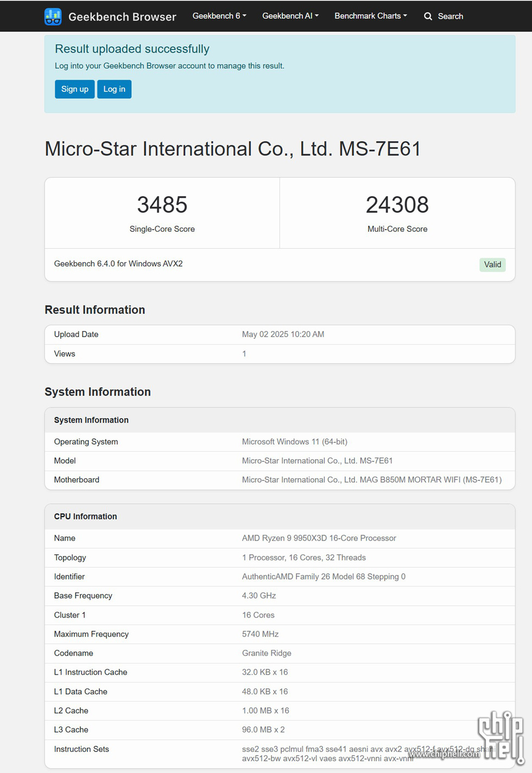Screen dimensions: 532x773
Task: Click 'Log into your Geekbench Browser account' message
Action: point(169,66)
